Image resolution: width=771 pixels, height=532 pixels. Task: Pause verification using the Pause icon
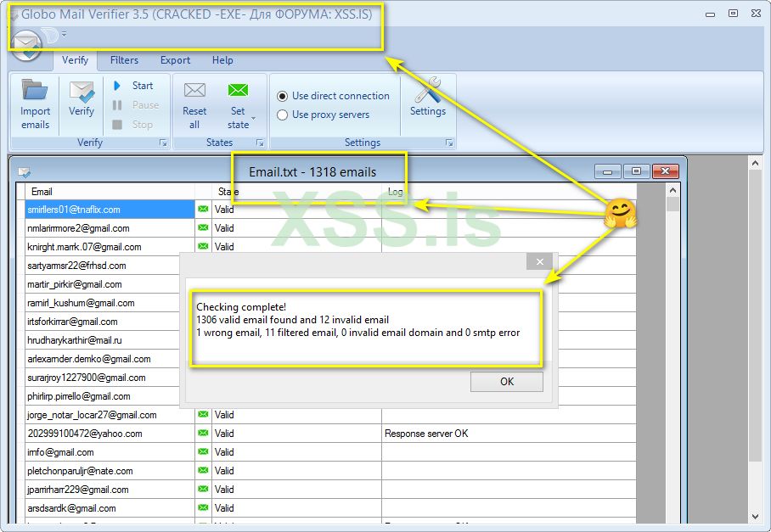[x=117, y=105]
